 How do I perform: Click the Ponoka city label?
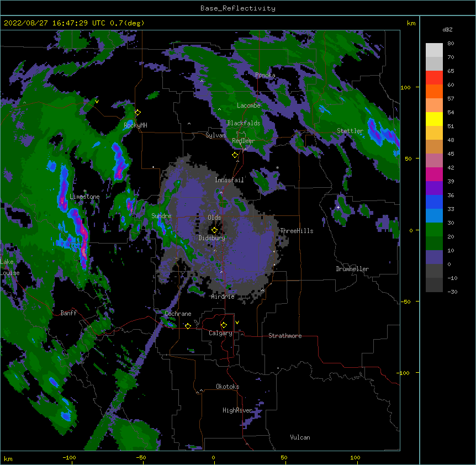tap(265, 75)
